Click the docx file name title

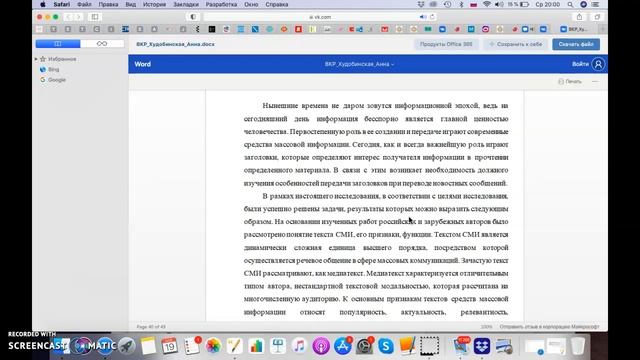coord(176,44)
